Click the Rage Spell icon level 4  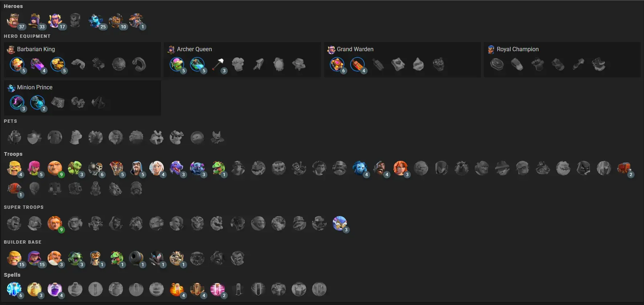pos(54,289)
